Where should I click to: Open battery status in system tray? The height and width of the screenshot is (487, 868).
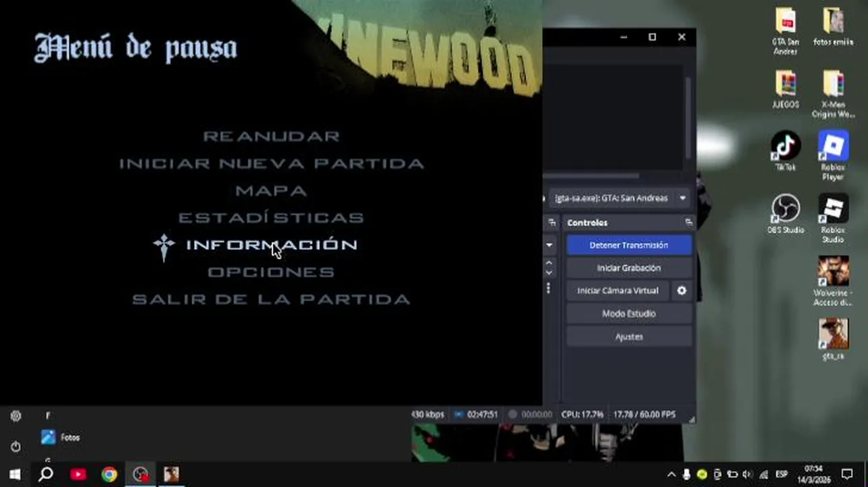pyautogui.click(x=732, y=474)
